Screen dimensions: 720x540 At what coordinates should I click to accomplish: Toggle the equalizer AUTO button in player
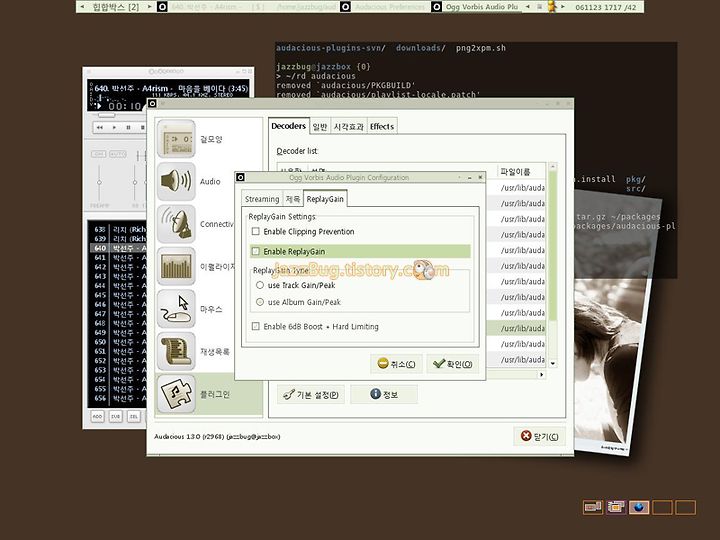tap(118, 154)
